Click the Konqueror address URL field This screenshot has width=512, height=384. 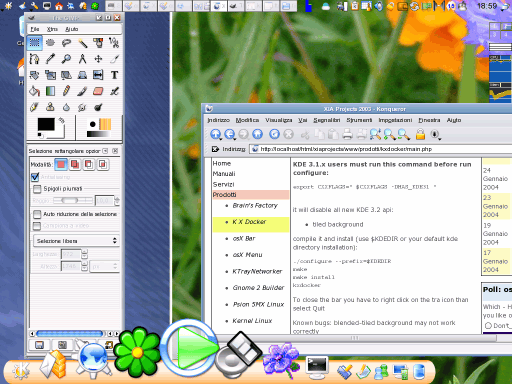382,149
